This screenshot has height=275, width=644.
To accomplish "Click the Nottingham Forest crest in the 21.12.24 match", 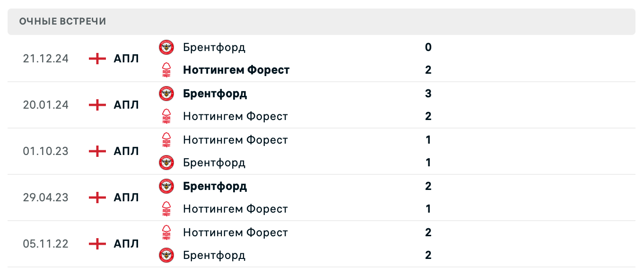I will pyautogui.click(x=166, y=69).
